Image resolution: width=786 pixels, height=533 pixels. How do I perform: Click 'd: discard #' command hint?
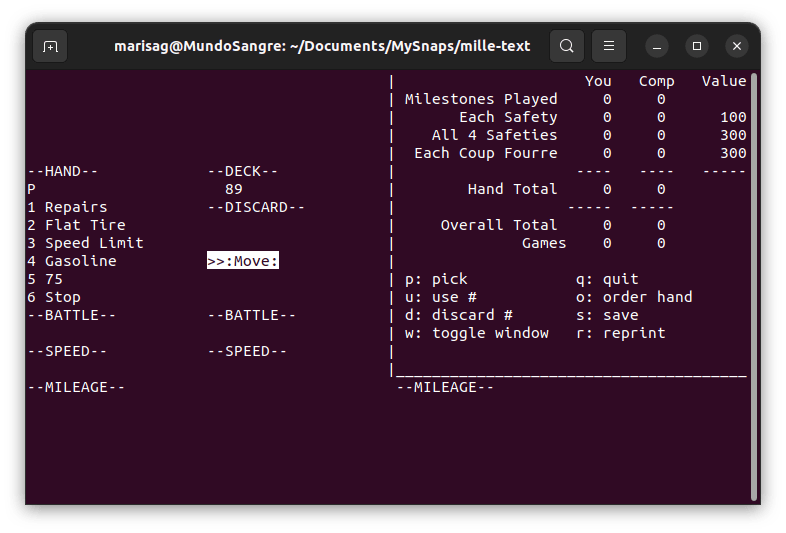click(459, 315)
